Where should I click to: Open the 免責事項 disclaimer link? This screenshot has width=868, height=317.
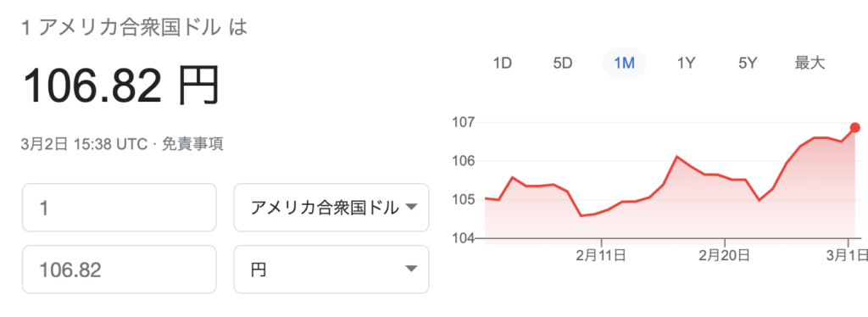coord(192,144)
